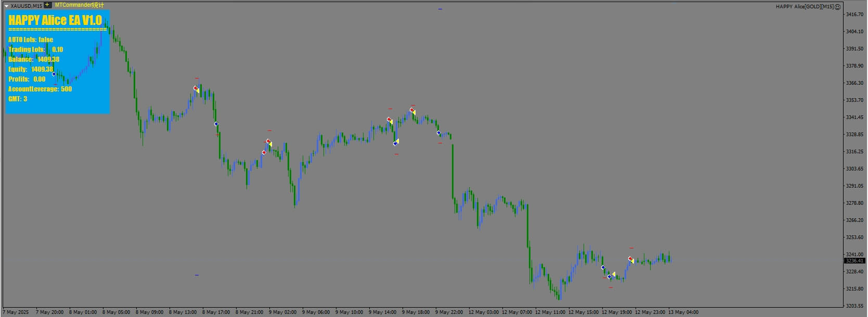This screenshot has width=868, height=317.
Task: Click the AccountLeverage: 500 line
Action: pyautogui.click(x=40, y=89)
